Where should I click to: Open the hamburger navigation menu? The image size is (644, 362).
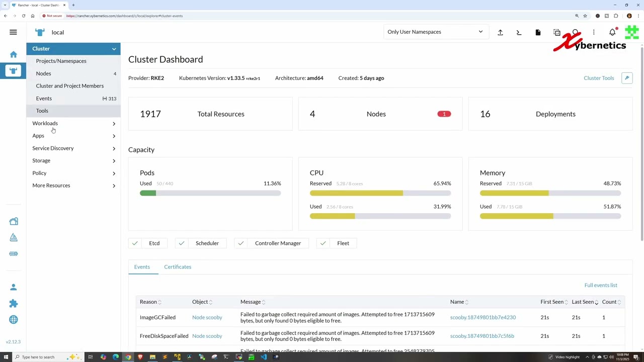(x=13, y=32)
